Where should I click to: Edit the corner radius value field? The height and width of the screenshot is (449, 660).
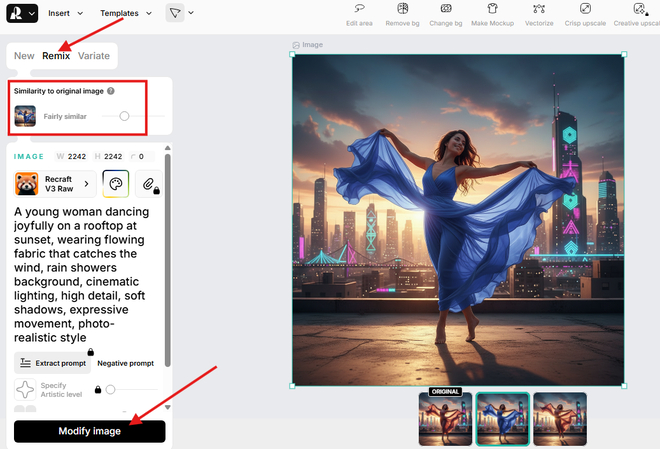click(142, 157)
